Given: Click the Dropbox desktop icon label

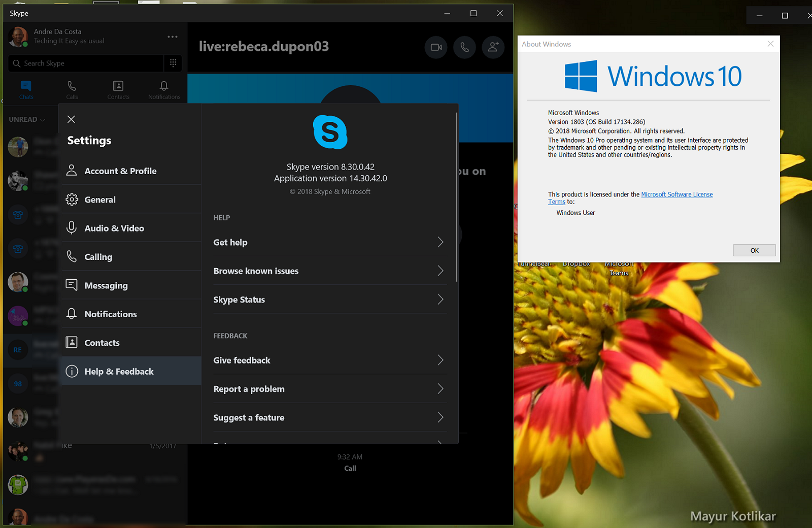Looking at the screenshot, I should click(576, 264).
